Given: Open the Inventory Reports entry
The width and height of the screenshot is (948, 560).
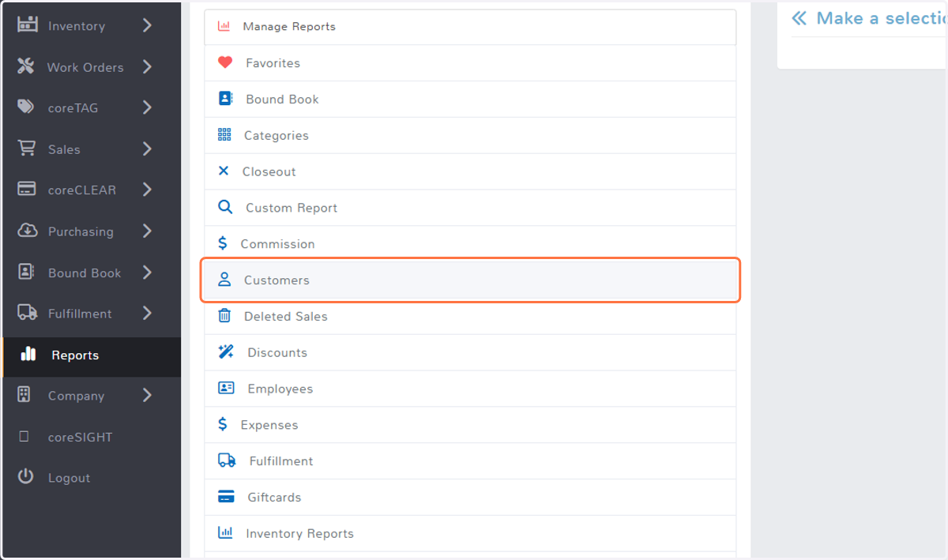Looking at the screenshot, I should pos(470,533).
